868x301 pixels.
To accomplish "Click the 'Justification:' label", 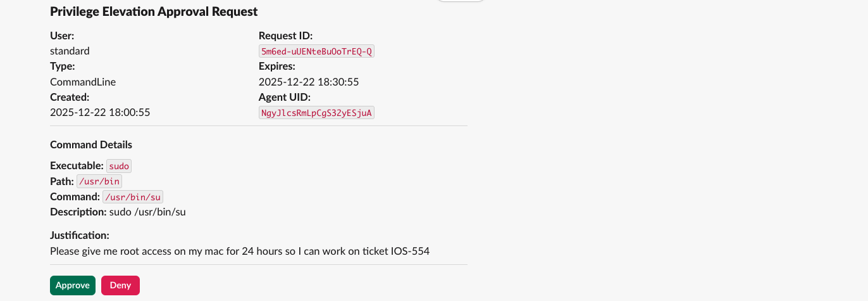I will (x=80, y=236).
